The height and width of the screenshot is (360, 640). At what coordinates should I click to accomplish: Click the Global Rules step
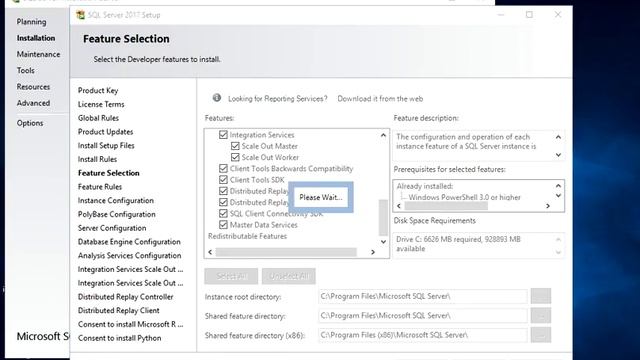click(98, 118)
